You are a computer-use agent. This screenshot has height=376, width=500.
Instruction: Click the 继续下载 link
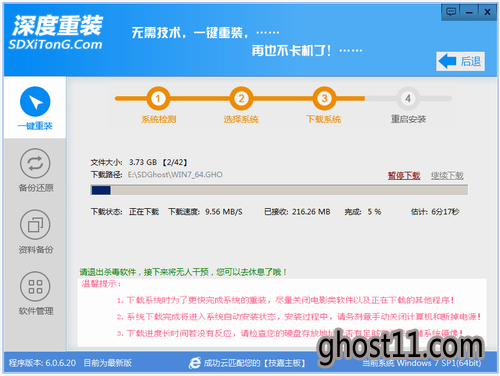pyautogui.click(x=447, y=175)
